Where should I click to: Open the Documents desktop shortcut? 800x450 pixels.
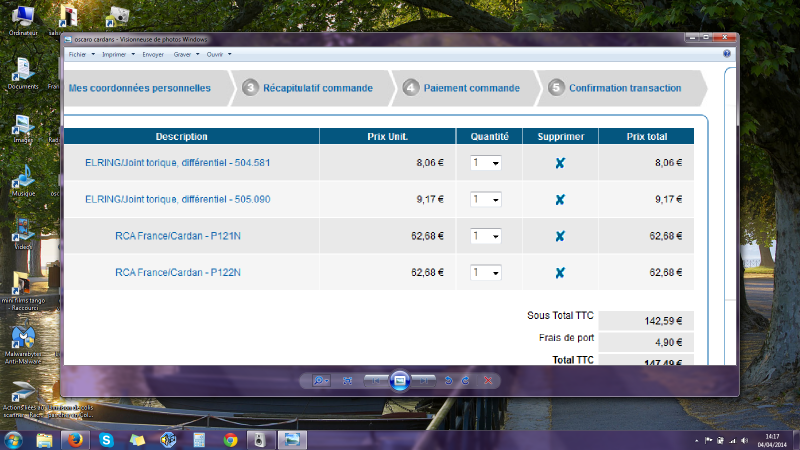point(23,74)
